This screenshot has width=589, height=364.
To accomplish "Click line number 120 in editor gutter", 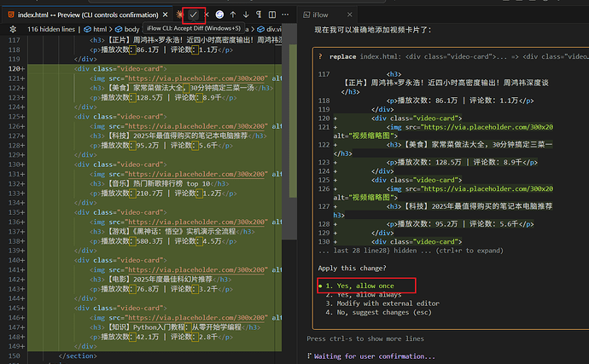I will pyautogui.click(x=14, y=67).
